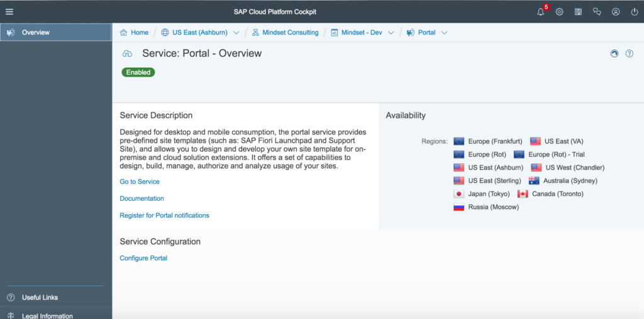Open the feedback chat bubbles icon
This screenshot has height=319, width=644.
point(597,12)
